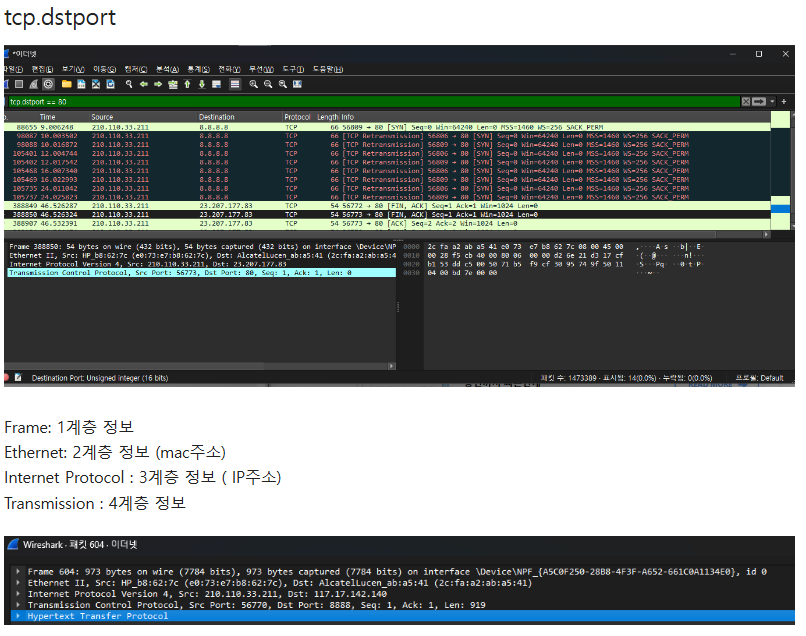The width and height of the screenshot is (806, 636).
Task: Select packet 105401 retransmission row
Action: pyautogui.click(x=387, y=153)
